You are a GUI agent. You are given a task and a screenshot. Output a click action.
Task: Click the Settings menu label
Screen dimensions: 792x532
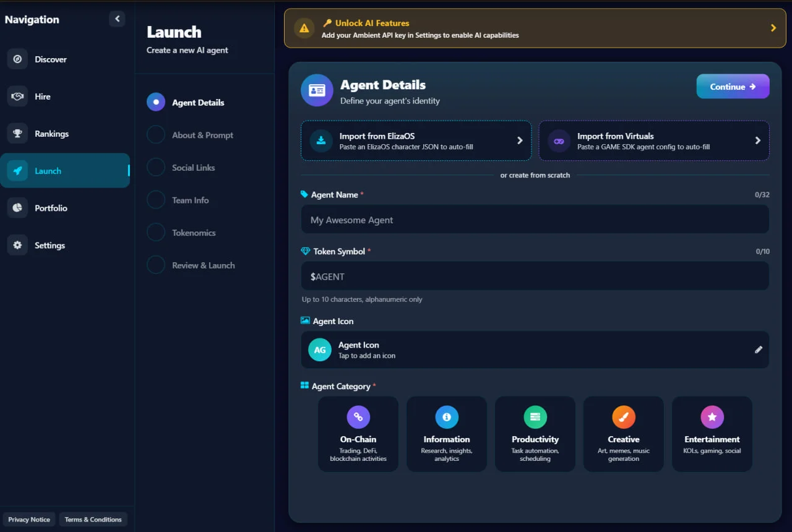(x=49, y=245)
